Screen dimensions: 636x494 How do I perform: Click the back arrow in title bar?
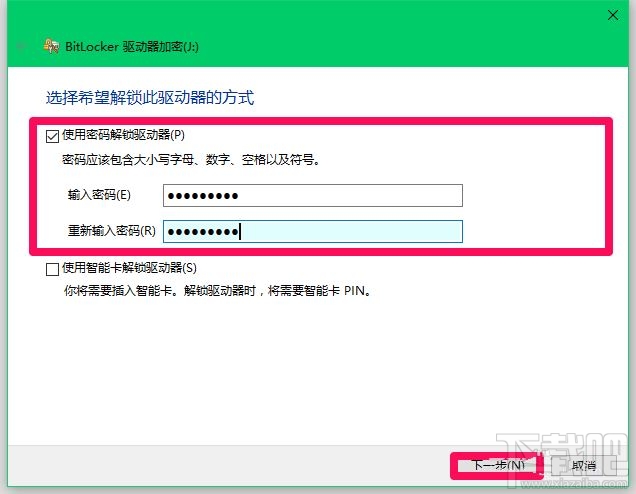(x=22, y=46)
